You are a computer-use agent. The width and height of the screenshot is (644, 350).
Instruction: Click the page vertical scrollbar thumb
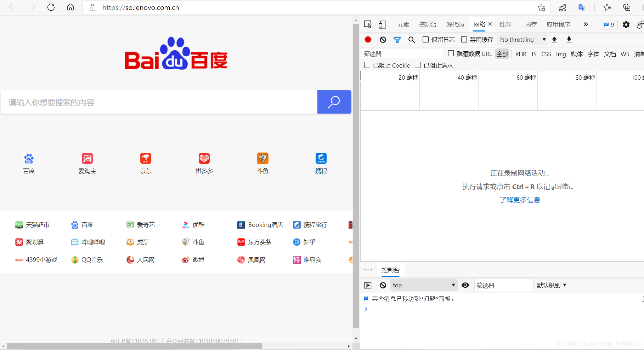(356, 176)
